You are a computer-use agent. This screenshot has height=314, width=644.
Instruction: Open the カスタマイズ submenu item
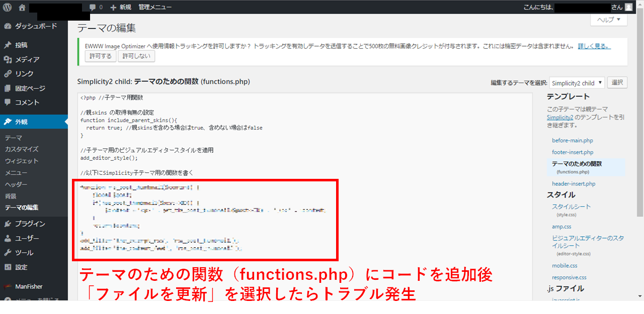(22, 149)
